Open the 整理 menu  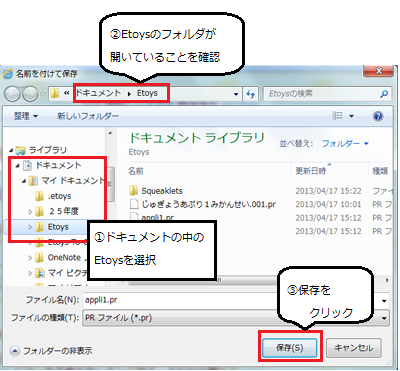pos(26,116)
